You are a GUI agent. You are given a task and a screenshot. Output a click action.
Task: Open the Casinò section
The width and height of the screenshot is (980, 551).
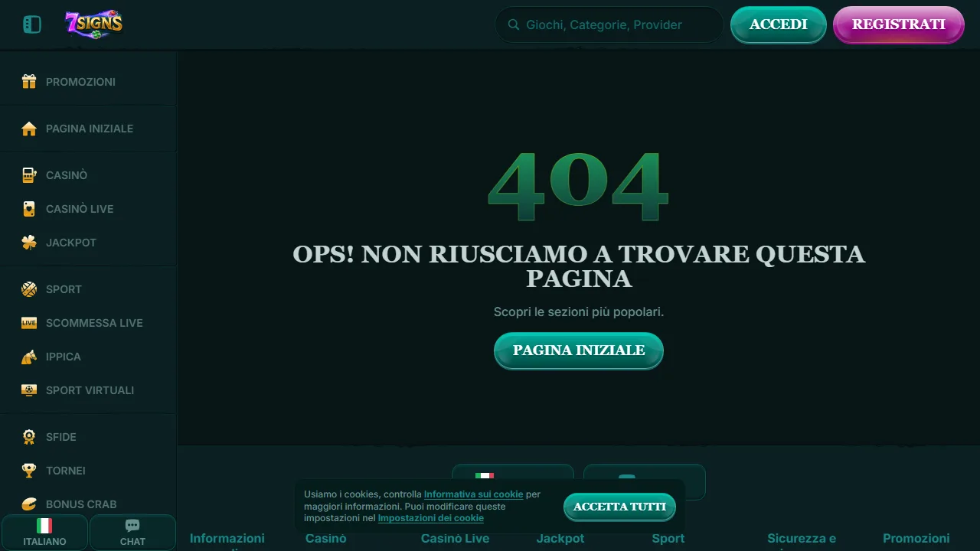point(88,175)
